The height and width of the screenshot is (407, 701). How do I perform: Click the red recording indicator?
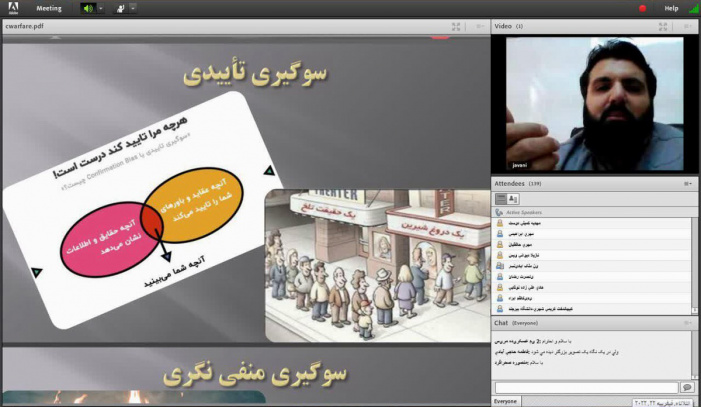[x=642, y=8]
